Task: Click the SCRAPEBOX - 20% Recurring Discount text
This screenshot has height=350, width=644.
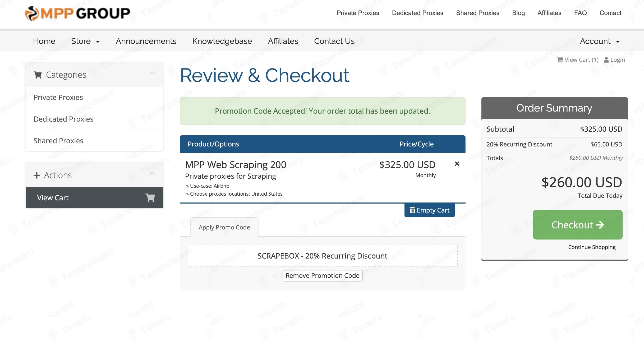Action: click(322, 256)
